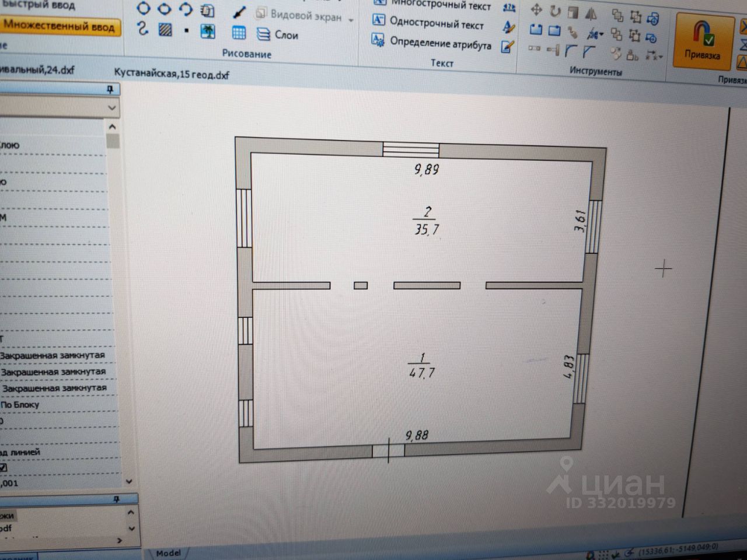Screen dimensions: 747x560
Task: Select the Rotate tool
Action: point(555,11)
